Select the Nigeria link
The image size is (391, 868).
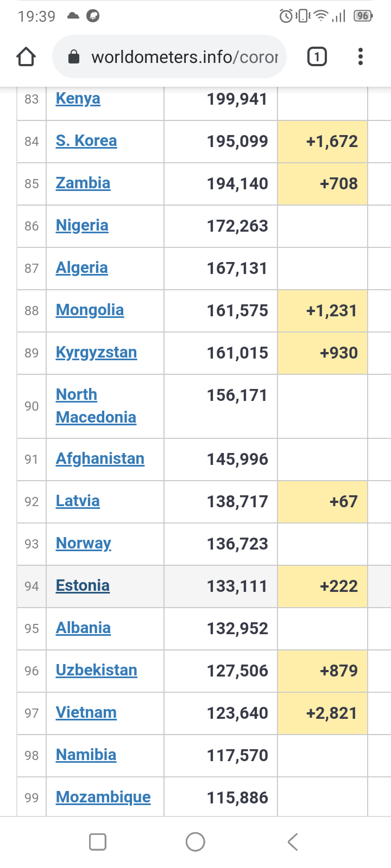(82, 226)
